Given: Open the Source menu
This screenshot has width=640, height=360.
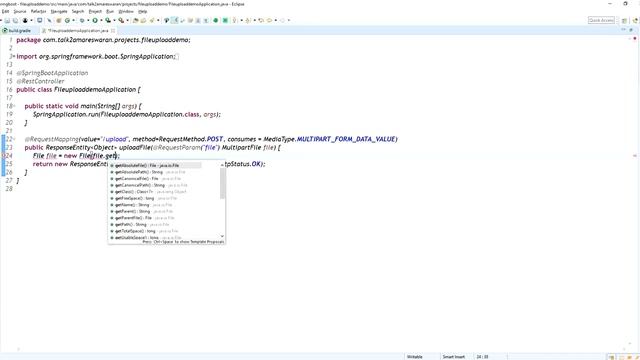Looking at the screenshot, I should point(20,11).
